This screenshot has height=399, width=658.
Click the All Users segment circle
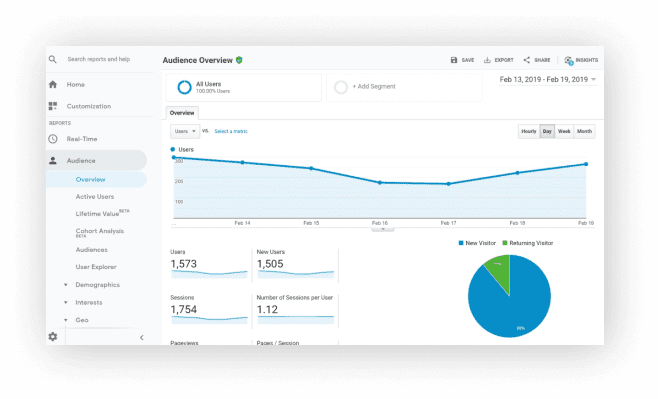tap(184, 87)
